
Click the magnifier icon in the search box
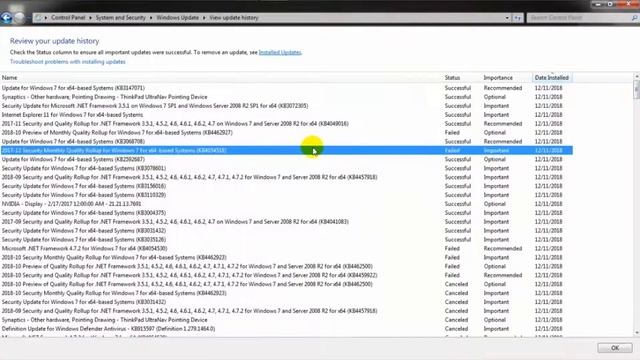coord(634,18)
